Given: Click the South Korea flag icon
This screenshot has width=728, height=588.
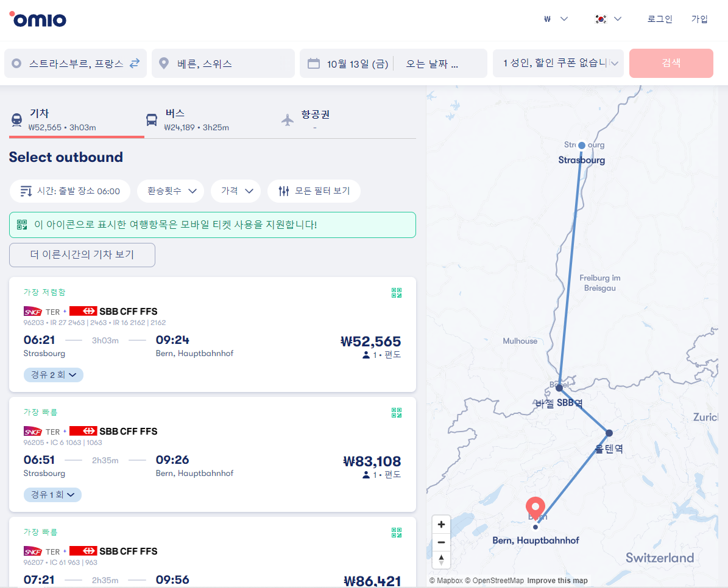Looking at the screenshot, I should (601, 19).
